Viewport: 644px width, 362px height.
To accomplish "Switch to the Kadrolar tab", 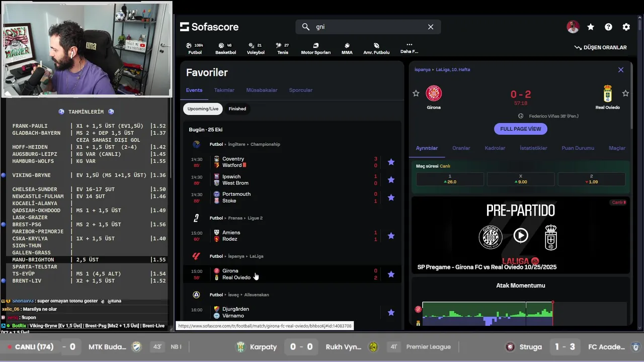I will click(495, 148).
